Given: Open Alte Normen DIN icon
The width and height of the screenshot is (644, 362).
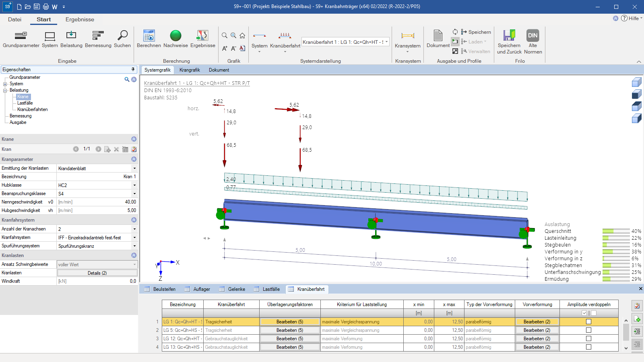Looking at the screenshot, I should click(533, 41).
